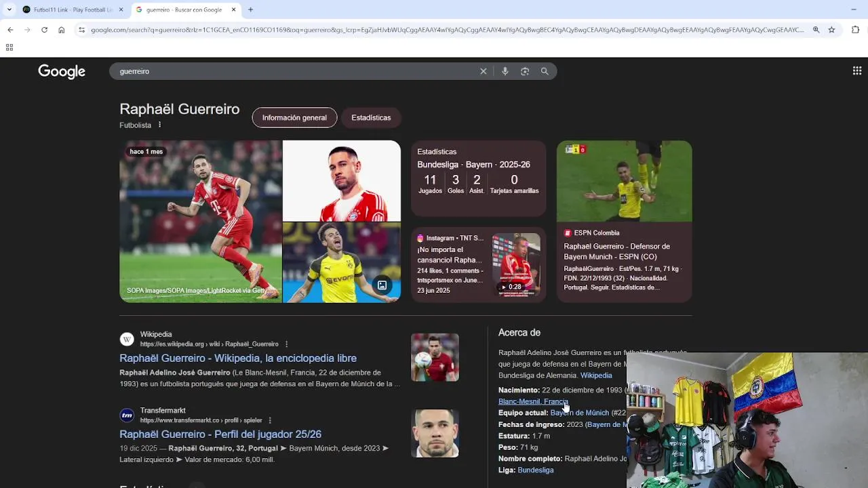View site information icon in address bar

coord(81,30)
